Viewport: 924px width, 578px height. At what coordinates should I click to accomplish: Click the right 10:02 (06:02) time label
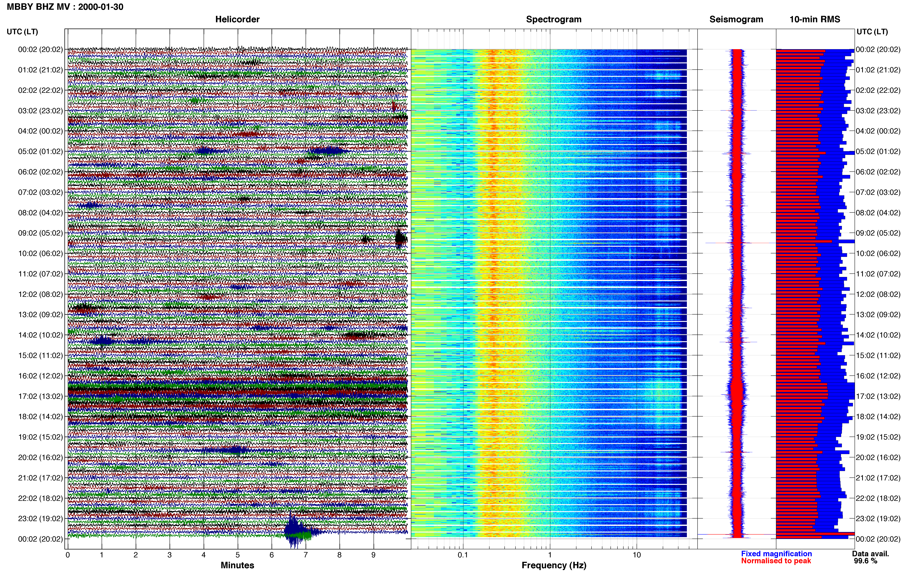[x=878, y=253]
